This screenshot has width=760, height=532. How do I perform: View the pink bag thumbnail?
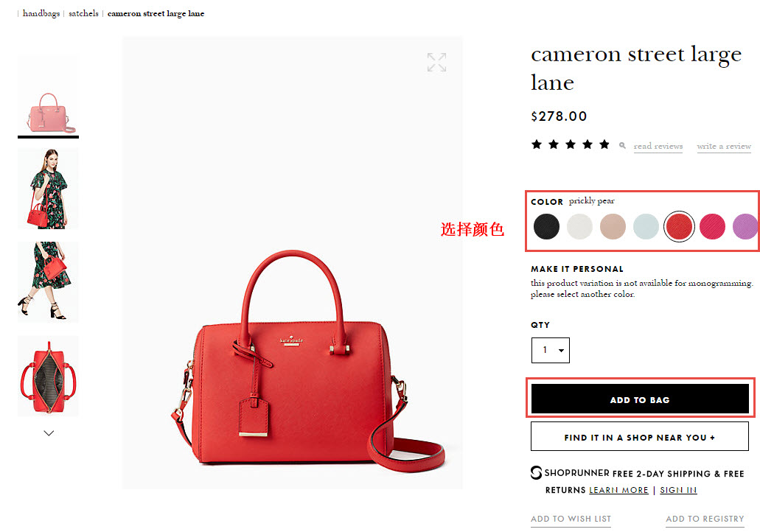[x=48, y=97]
